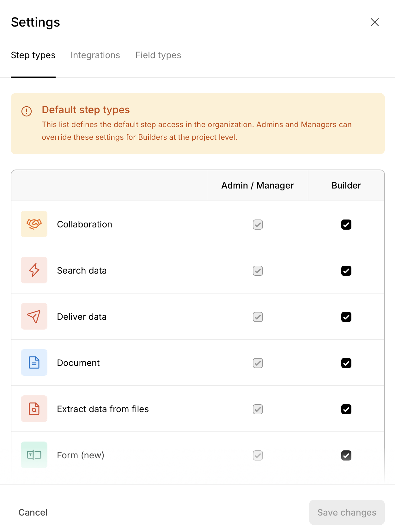Screen dimensions: 395x532
Task: Toggle Builder checkbox for Extract data from files
Action: [x=346, y=409]
